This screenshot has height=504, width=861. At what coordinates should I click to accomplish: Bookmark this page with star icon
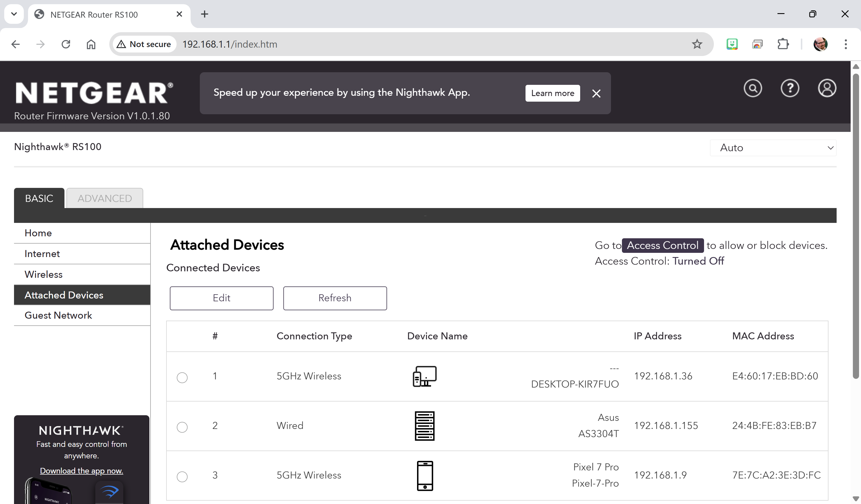tap(697, 44)
